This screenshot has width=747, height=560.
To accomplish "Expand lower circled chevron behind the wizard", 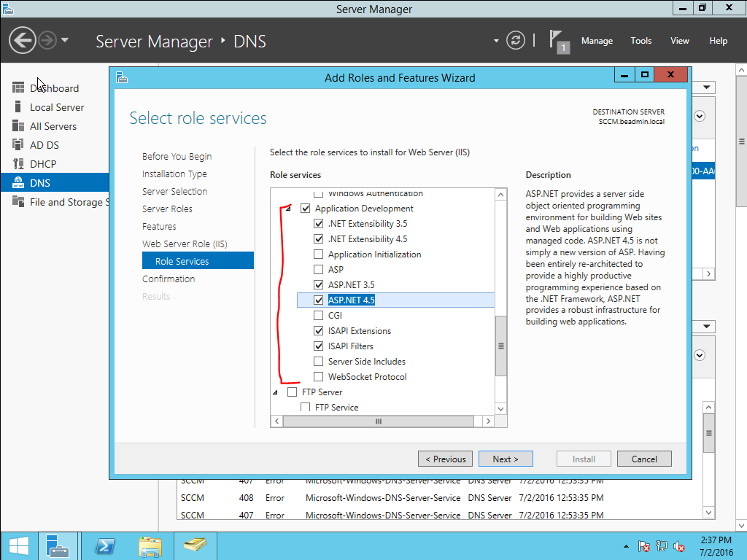I will point(700,355).
